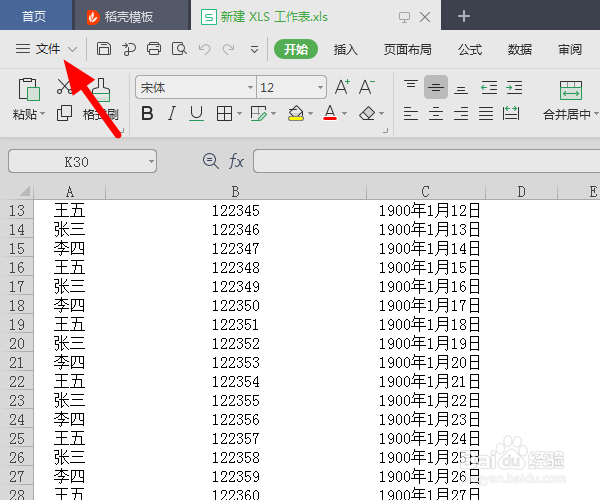Justify text alignment

pos(486,114)
